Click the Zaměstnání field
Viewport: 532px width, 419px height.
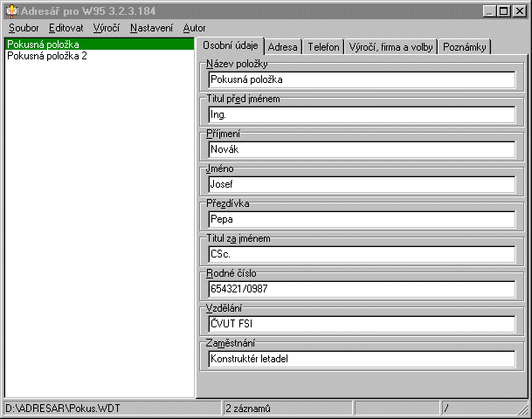(x=362, y=359)
